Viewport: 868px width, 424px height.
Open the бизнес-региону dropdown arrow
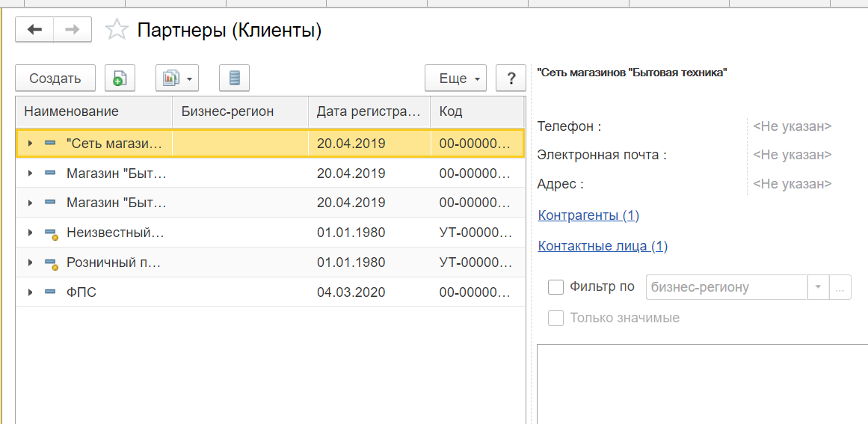818,288
